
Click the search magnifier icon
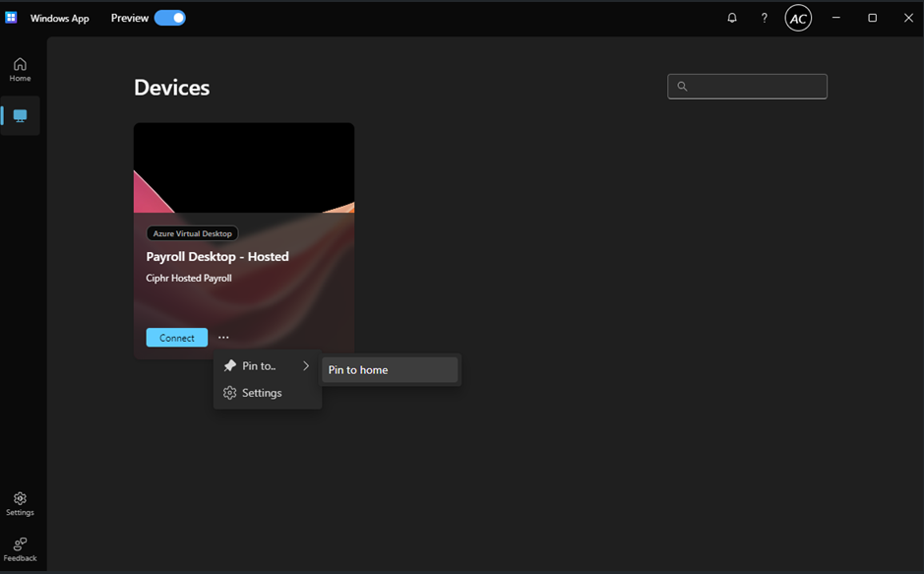click(x=682, y=87)
